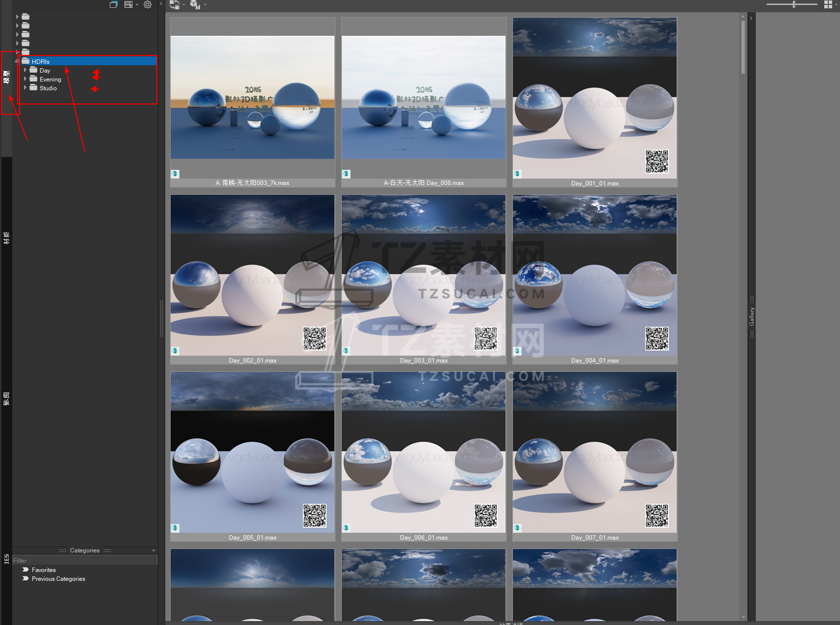Open the layout options dropdown arrow
The width and height of the screenshot is (840, 625).
(x=137, y=5)
